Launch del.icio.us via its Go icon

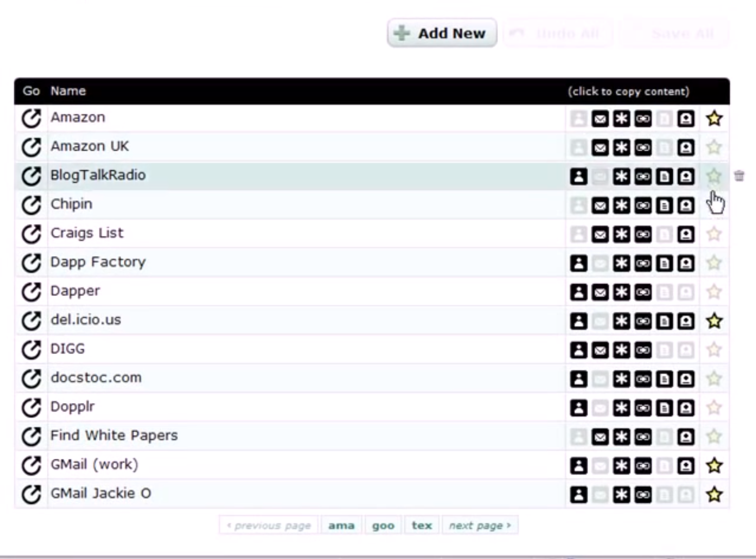click(31, 321)
